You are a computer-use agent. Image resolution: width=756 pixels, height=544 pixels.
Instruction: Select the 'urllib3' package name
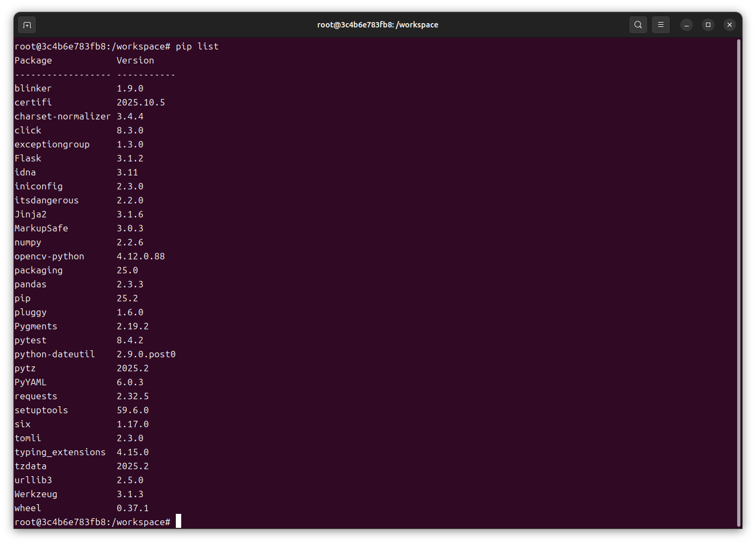[x=33, y=481]
